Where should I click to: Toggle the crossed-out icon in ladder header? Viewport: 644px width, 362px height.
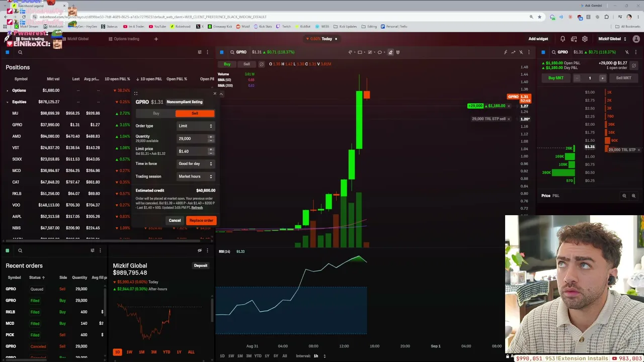pyautogui.click(x=627, y=52)
